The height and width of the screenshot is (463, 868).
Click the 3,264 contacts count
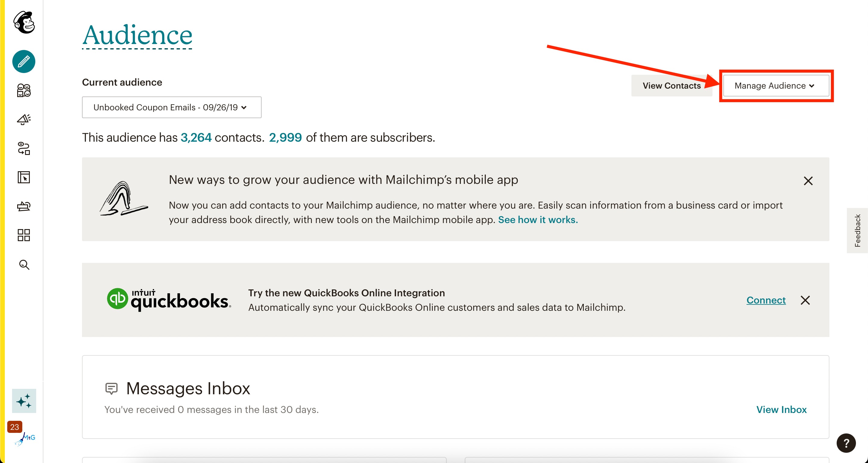tap(196, 137)
